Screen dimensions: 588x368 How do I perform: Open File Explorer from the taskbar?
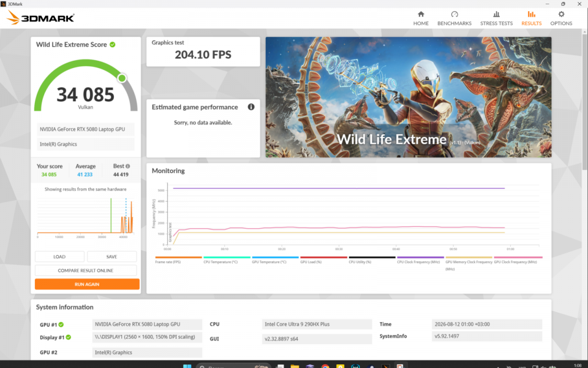pyautogui.click(x=295, y=366)
